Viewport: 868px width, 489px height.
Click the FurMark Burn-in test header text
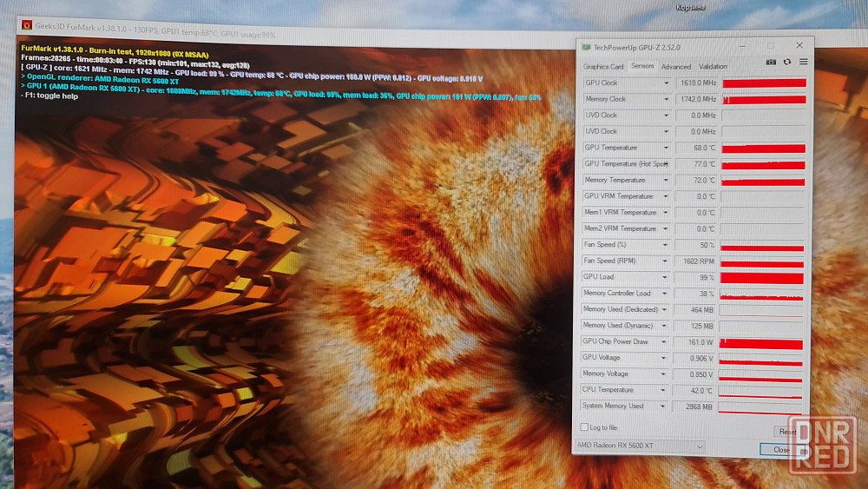tap(115, 51)
